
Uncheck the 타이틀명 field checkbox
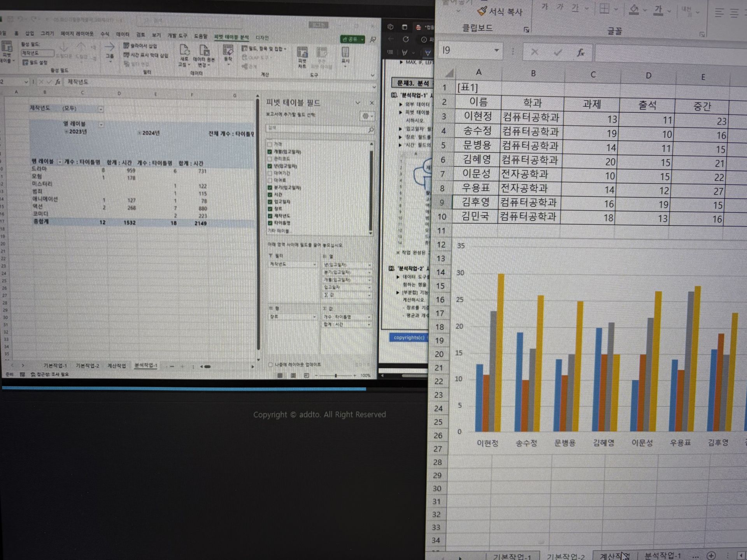pos(270,223)
